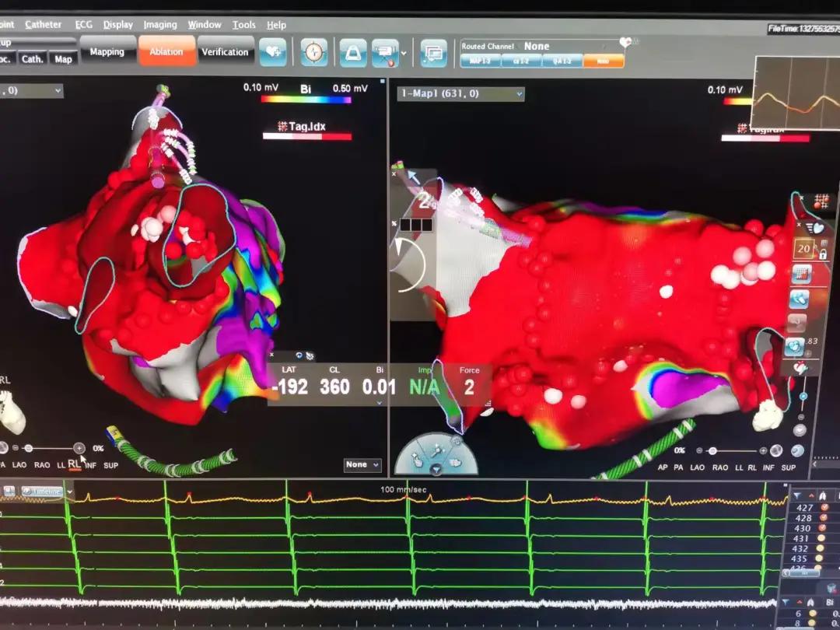
Task: Switch to Mapping mode
Action: pyautogui.click(x=107, y=51)
